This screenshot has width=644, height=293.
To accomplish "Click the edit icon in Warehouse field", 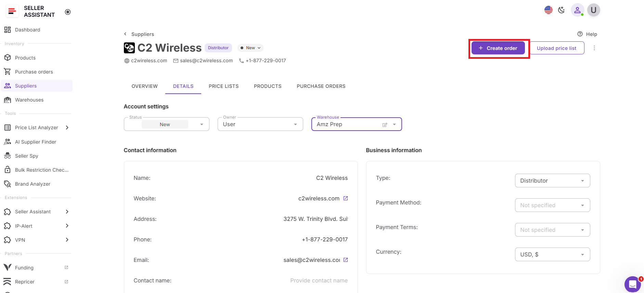I will (385, 125).
